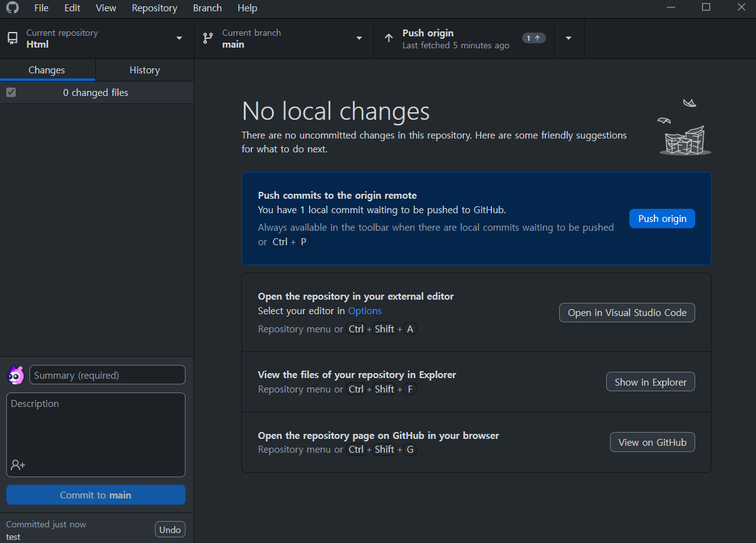This screenshot has width=756, height=543.
Task: Click the 'No local changes' heading
Action: 336,111
